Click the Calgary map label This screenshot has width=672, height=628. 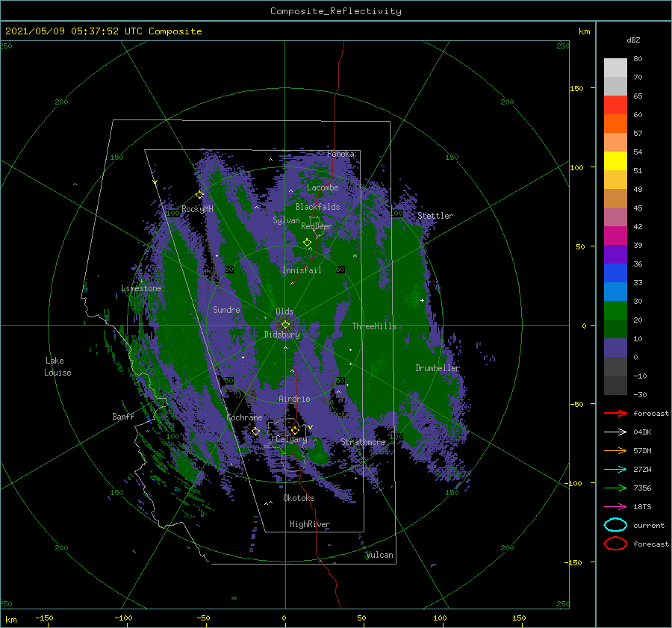[x=291, y=439]
